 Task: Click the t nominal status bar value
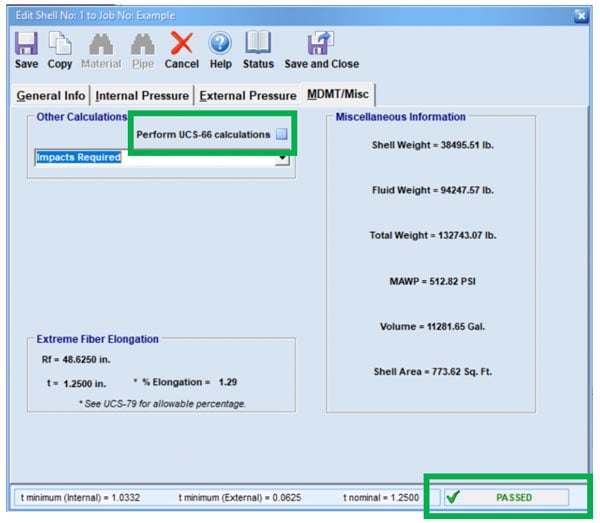385,497
